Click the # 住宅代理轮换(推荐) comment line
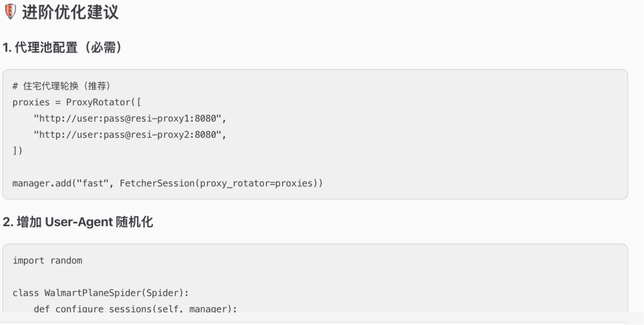Screen dimensions: 644x325 [61, 86]
